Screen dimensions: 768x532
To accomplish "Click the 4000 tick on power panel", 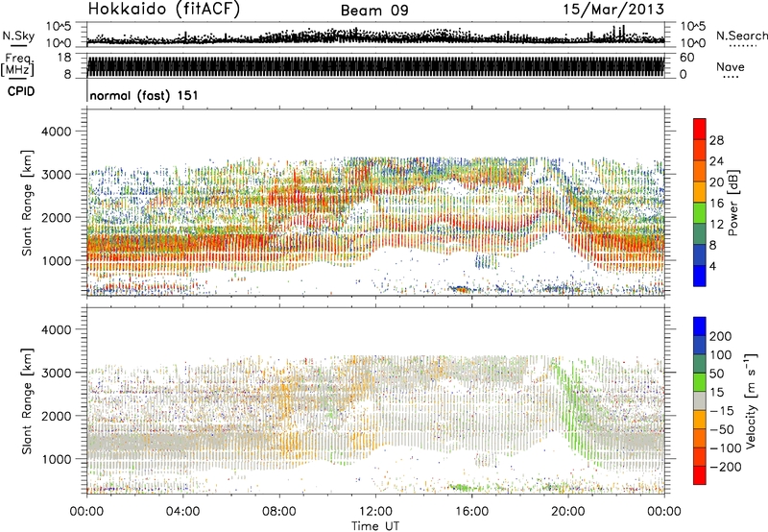I will click(57, 132).
